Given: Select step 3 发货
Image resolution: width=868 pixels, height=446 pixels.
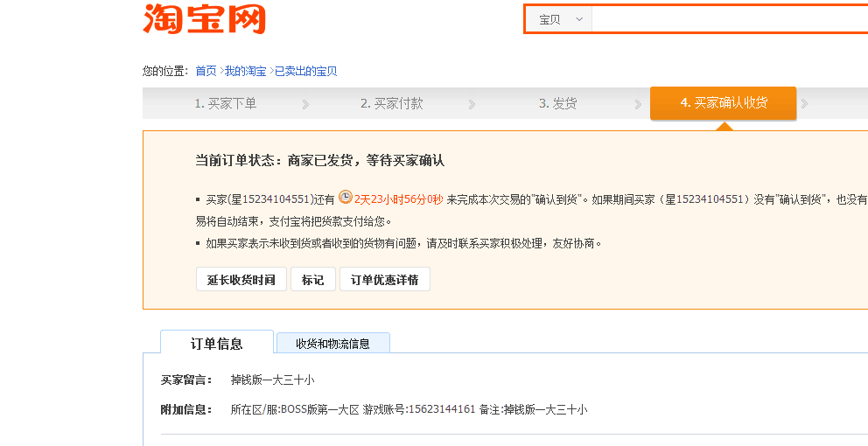Looking at the screenshot, I should click(x=557, y=103).
